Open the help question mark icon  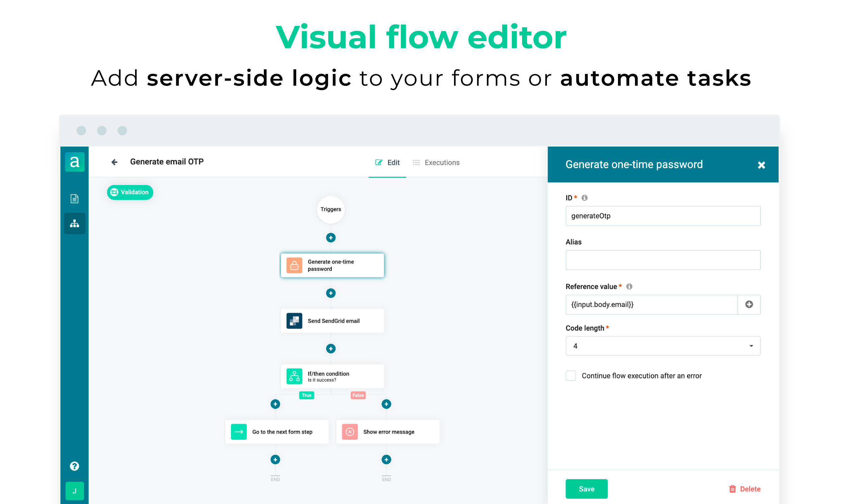point(74,466)
